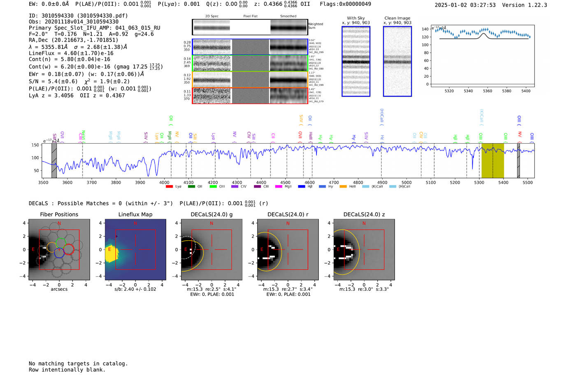Click the 041_RU_080 fiber label
The width and height of the screenshot is (576, 392).
pos(316,69)
